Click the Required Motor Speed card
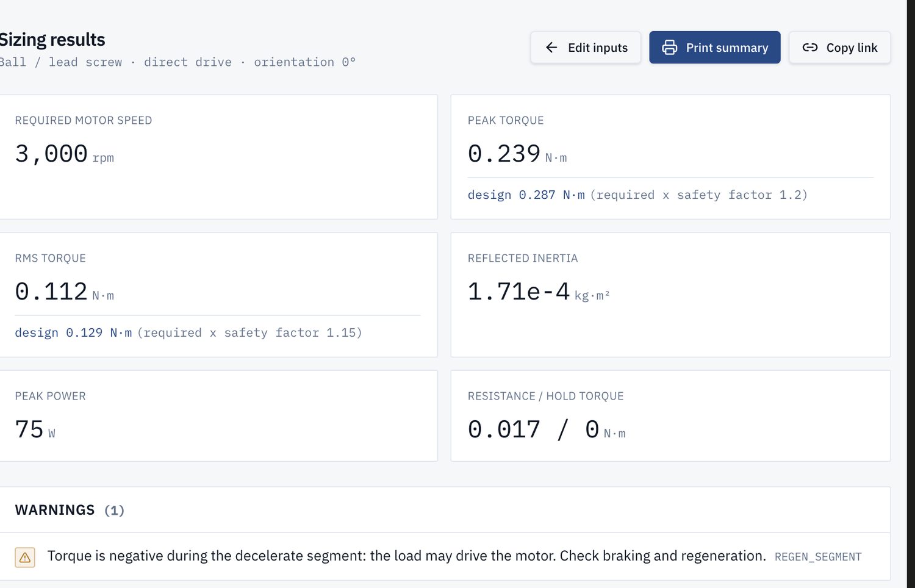 pos(218,157)
